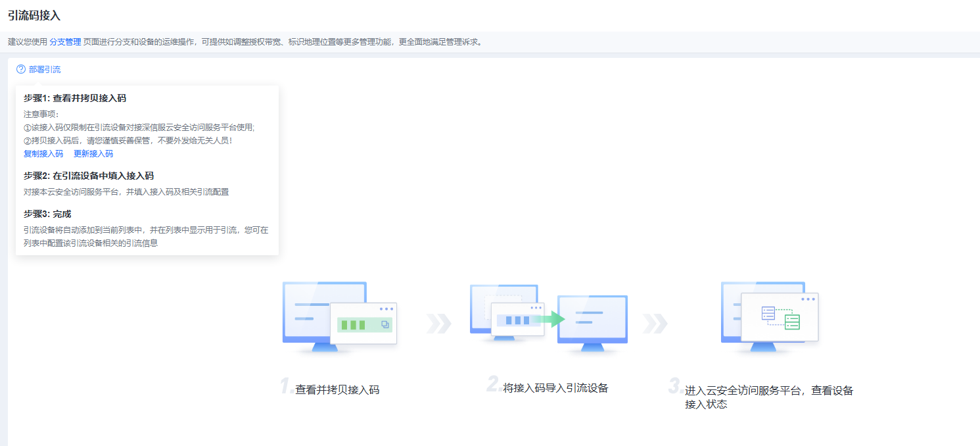Select the 步骤2: 在引流设备中填入接入码 heading
980x446 pixels.
(x=89, y=176)
